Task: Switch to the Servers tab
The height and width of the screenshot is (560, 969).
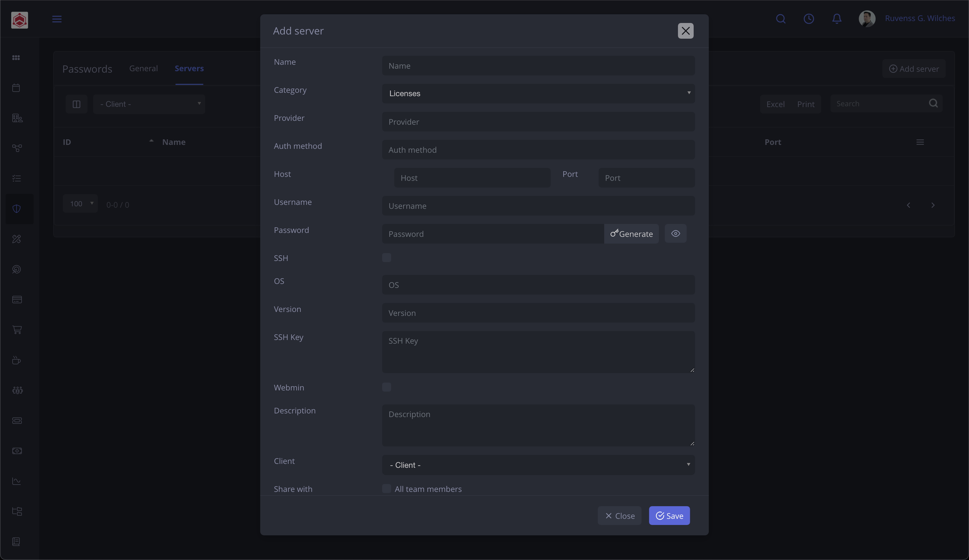Action: click(189, 68)
